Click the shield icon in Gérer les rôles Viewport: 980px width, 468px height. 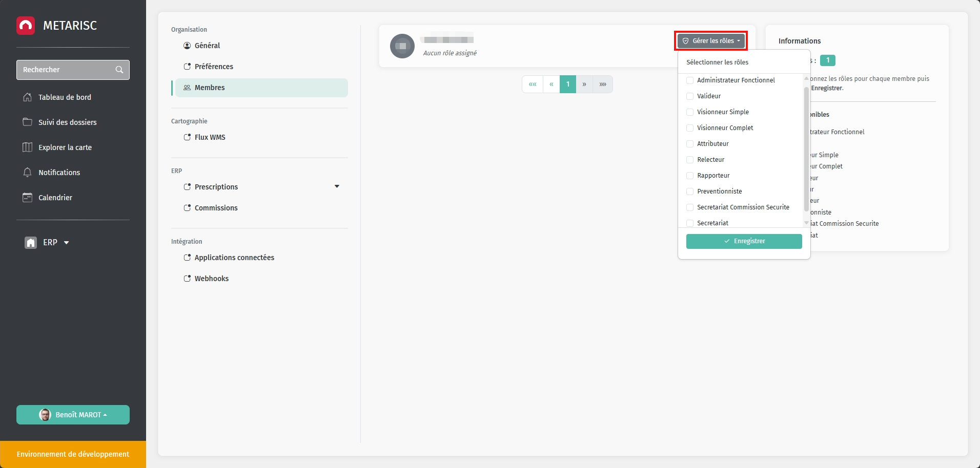[x=686, y=41]
